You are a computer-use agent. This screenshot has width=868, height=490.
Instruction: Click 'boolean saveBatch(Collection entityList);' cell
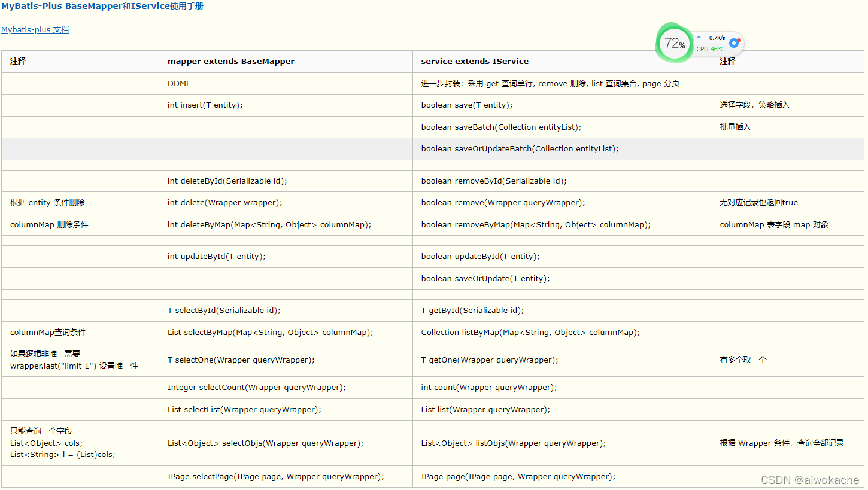[501, 127]
